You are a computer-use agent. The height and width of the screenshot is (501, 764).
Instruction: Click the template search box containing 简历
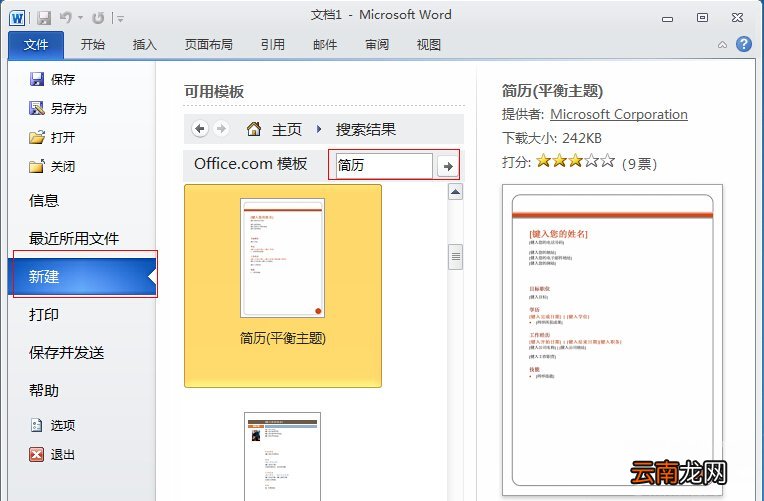click(383, 166)
